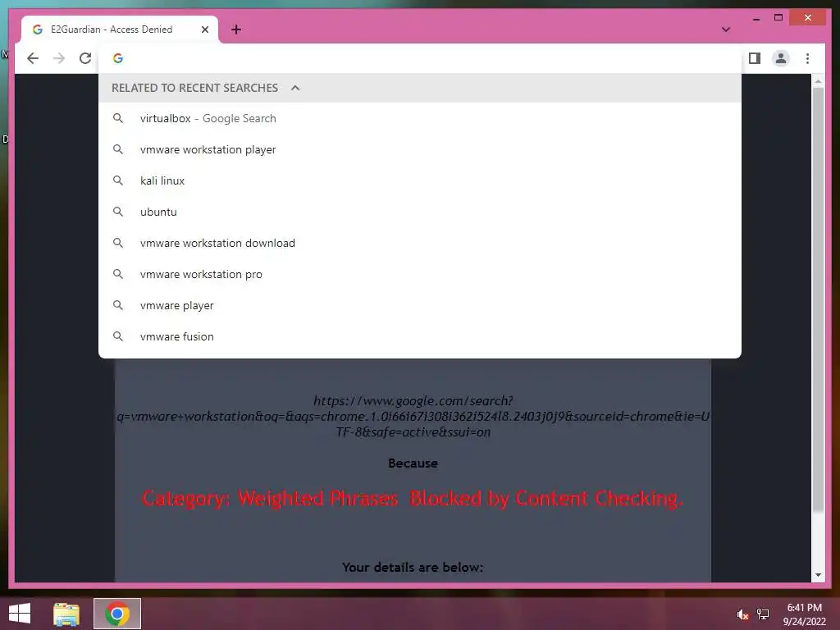Image resolution: width=840 pixels, height=630 pixels.
Task: Click the search icon beside kali linux
Action: (x=118, y=180)
